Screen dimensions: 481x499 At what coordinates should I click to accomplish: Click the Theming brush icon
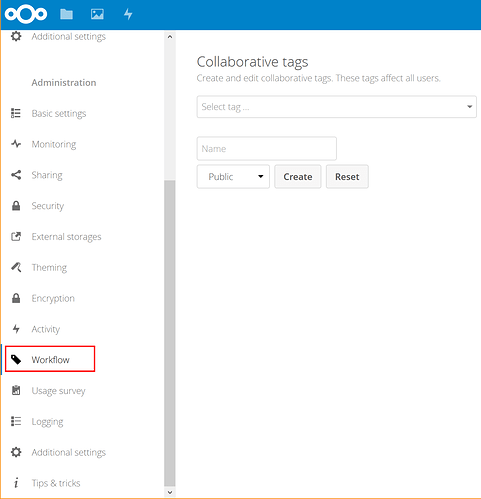(16, 267)
